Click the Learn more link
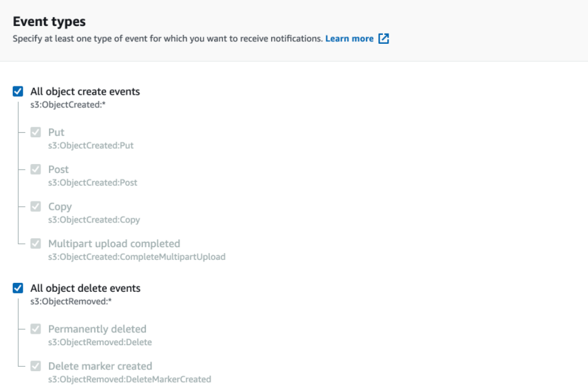The image size is (588, 389). (349, 39)
